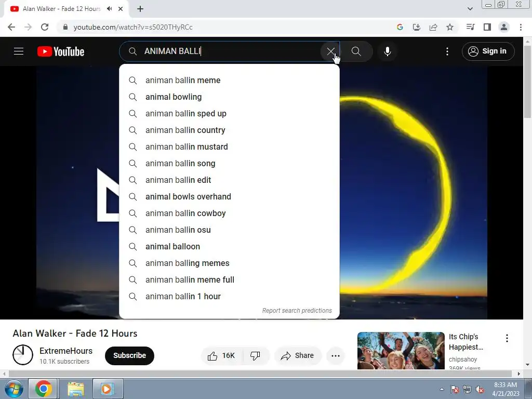Sign in to YouTube
Image resolution: width=532 pixels, height=399 pixels.
point(488,51)
